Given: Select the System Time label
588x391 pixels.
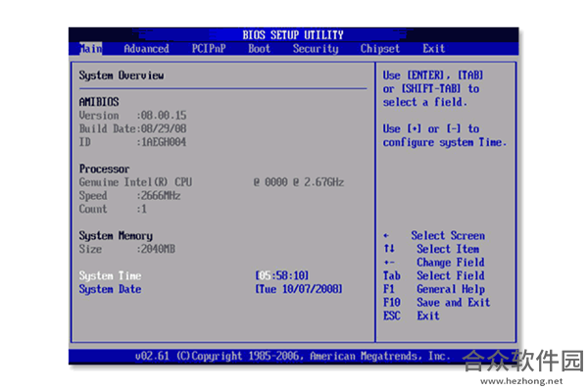Looking at the screenshot, I should click(110, 276).
